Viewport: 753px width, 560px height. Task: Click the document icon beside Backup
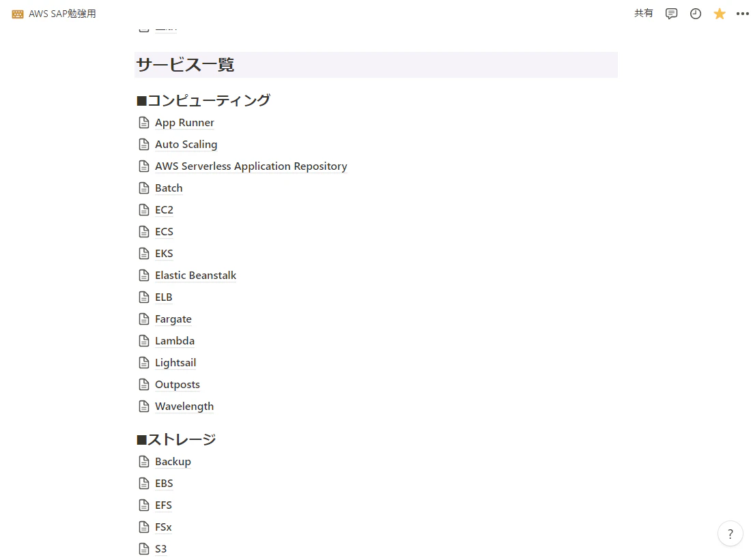(x=144, y=462)
